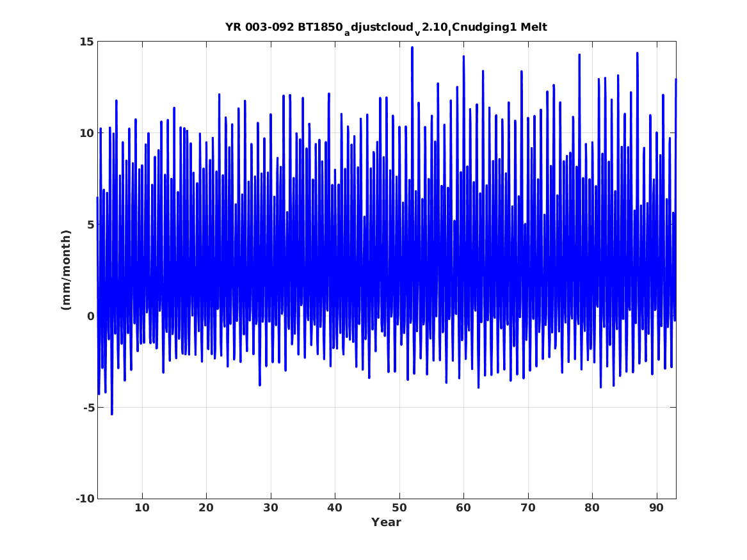
Task: Click y-axis tick label 0
Action: (90, 316)
